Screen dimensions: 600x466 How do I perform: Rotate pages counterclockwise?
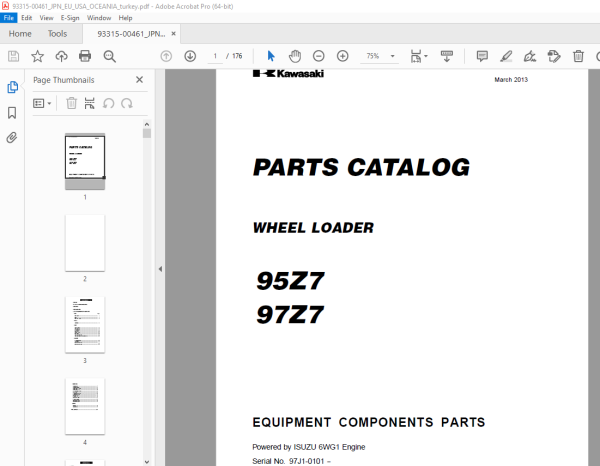(109, 103)
